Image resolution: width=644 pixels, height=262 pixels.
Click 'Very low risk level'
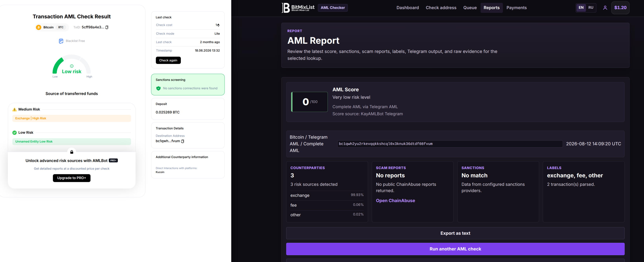(x=351, y=97)
